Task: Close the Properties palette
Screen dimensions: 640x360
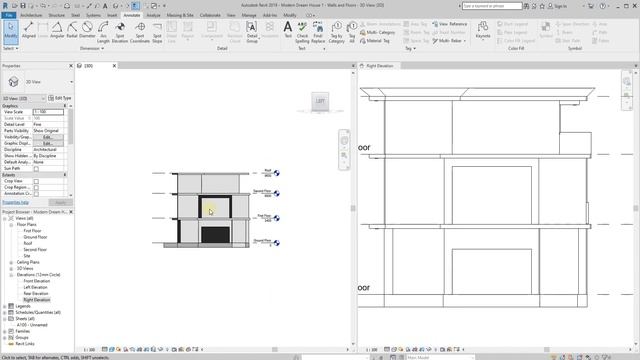Action: click(x=71, y=66)
